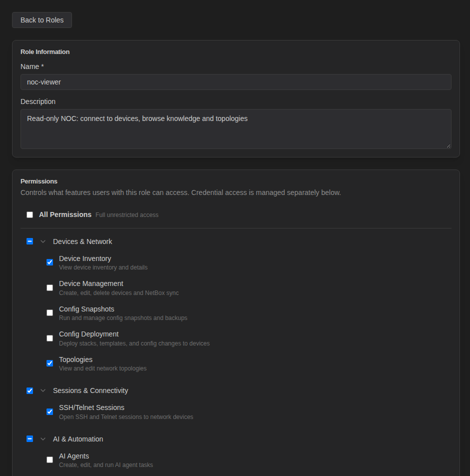Edit the role Name field containing noc-viewer
Viewport: 470px width, 476px height.
click(x=236, y=82)
